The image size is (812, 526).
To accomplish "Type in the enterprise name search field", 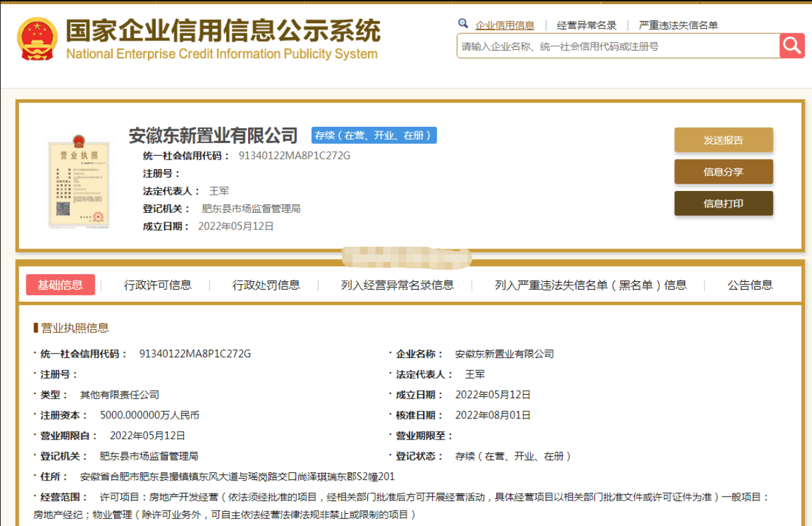I will click(x=617, y=46).
